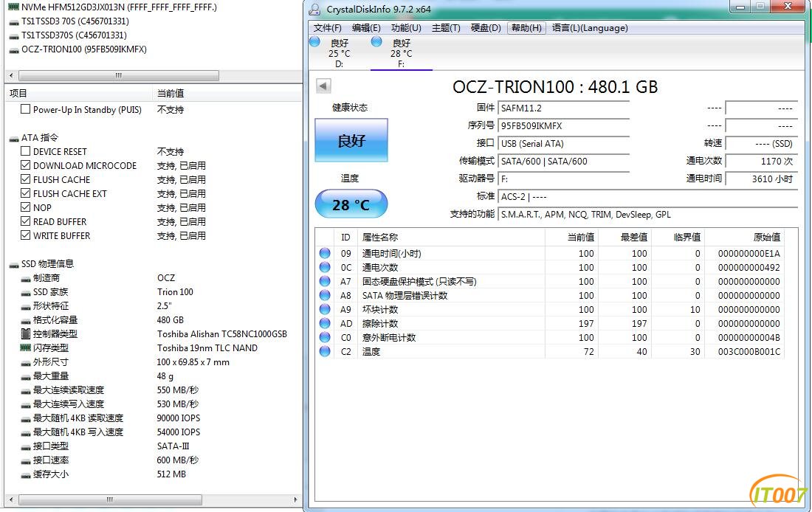Open the 语言(L)(Language) menu

pos(590,28)
